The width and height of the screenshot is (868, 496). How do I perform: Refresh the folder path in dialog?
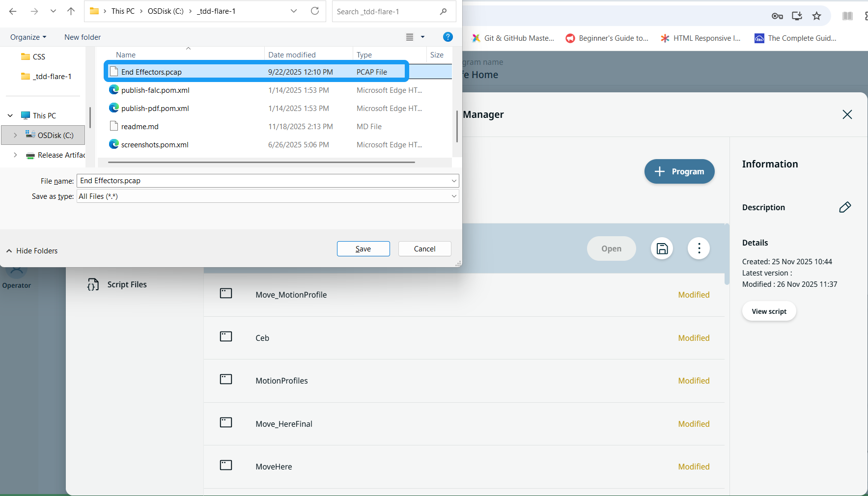(x=315, y=11)
